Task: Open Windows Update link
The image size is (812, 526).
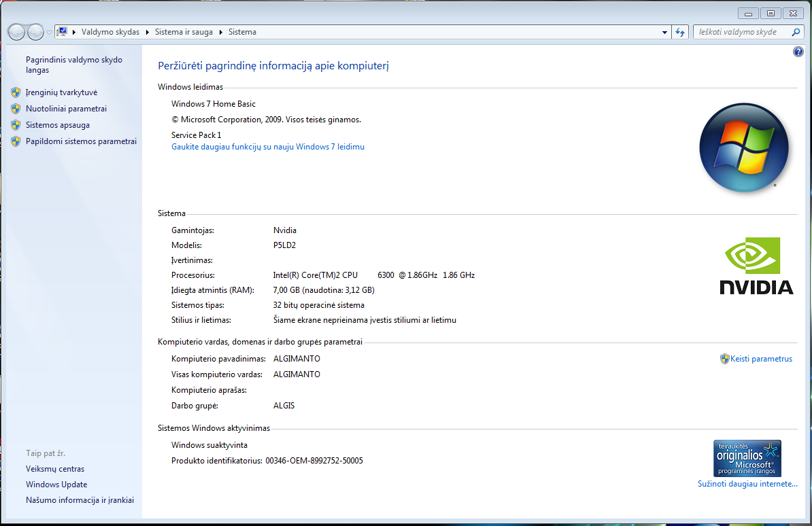Action: (x=56, y=485)
